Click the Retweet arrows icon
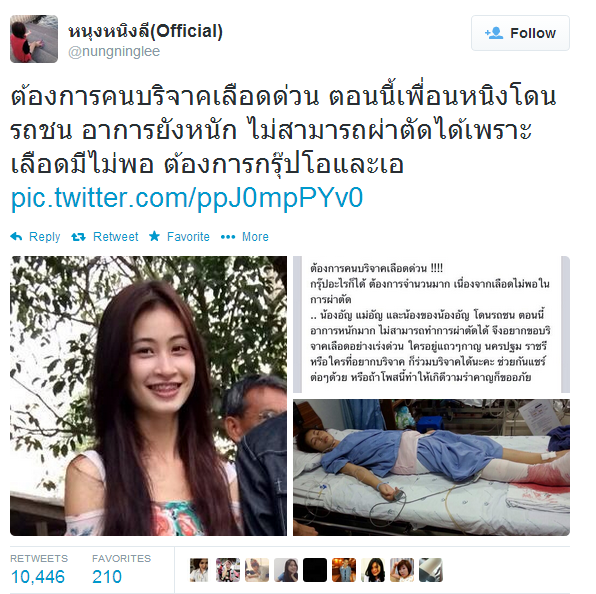The width and height of the screenshot is (596, 594). [x=78, y=237]
